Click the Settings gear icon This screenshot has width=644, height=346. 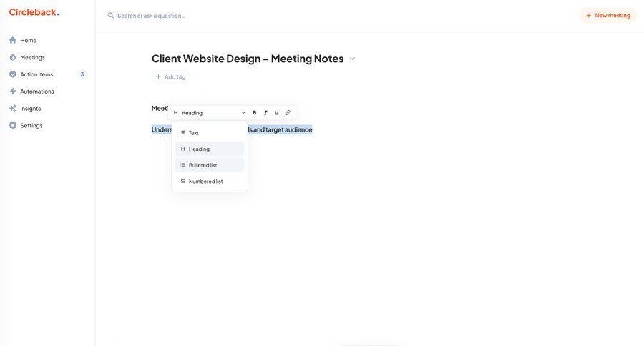(x=13, y=126)
